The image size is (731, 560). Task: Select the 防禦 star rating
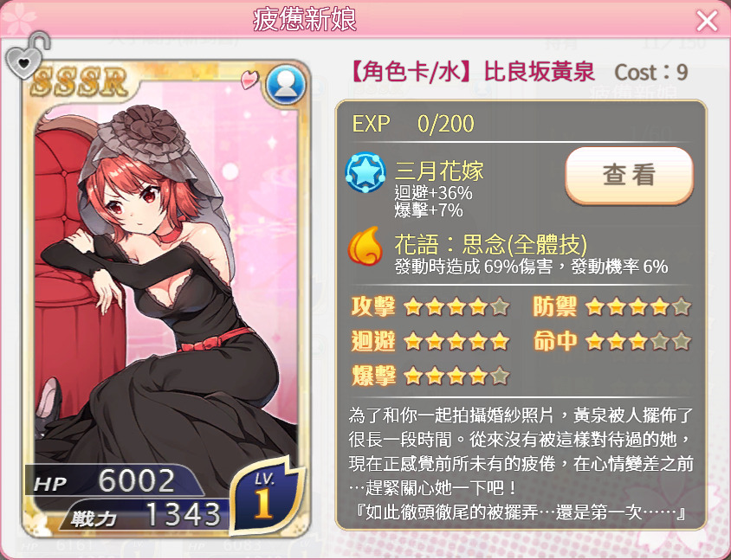click(637, 307)
